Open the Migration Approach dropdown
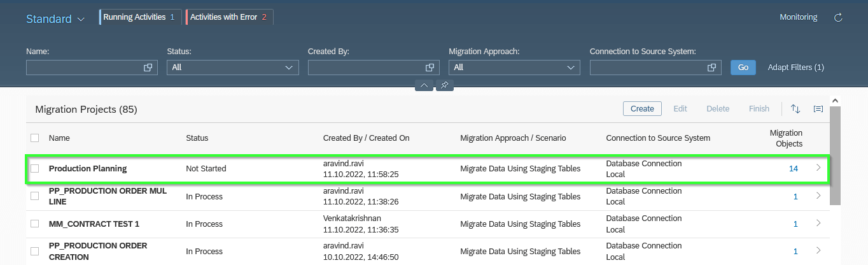 (514, 67)
